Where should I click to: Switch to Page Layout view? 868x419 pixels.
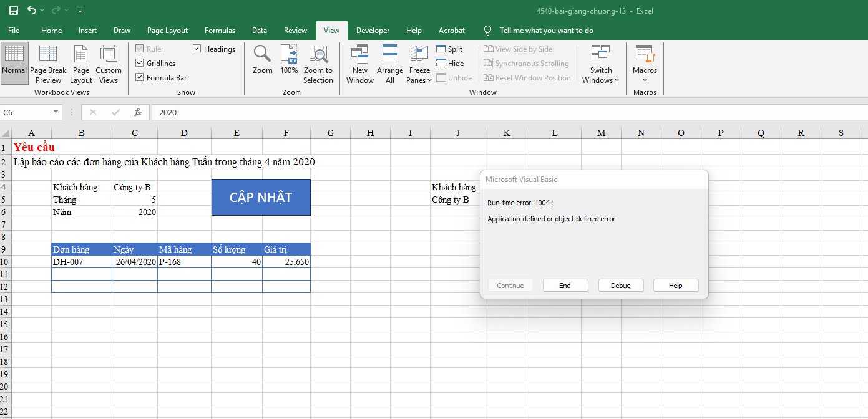tap(81, 64)
